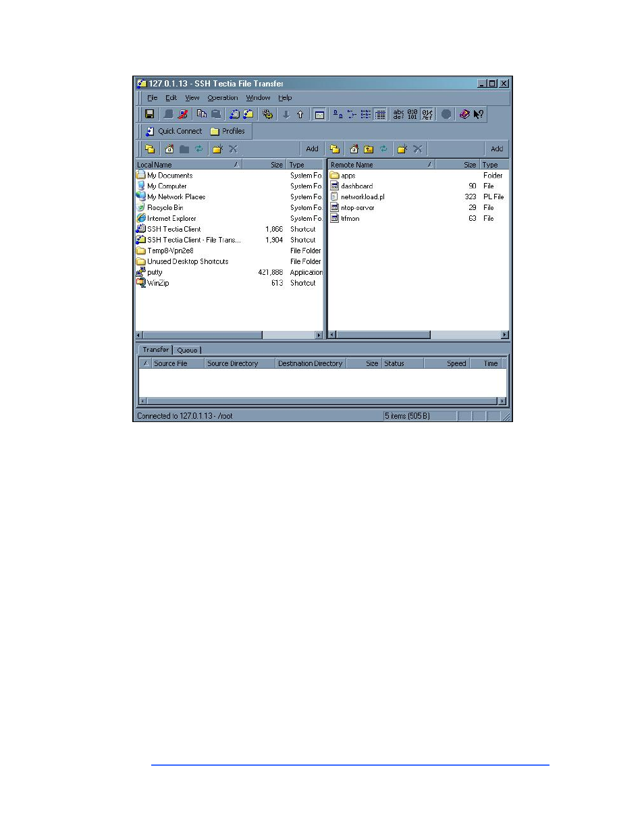Viewport: 644px width, 834px height.
Task: Switch to large icons view
Action: [338, 114]
